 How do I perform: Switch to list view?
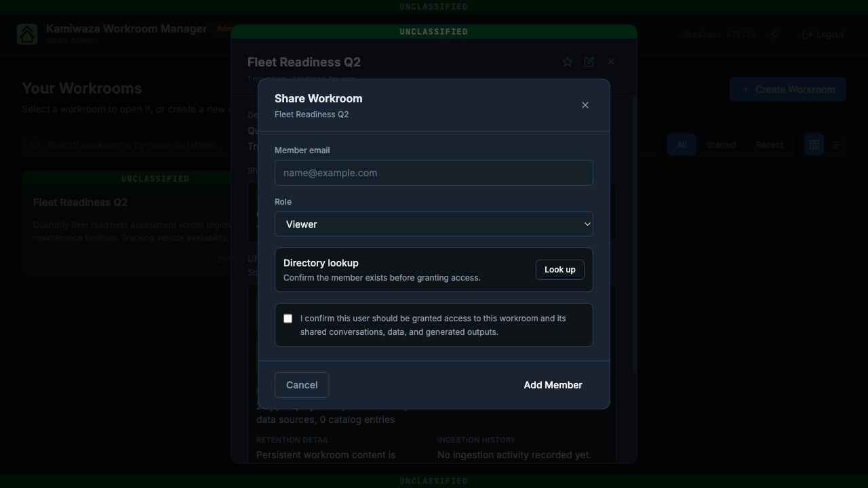click(835, 145)
